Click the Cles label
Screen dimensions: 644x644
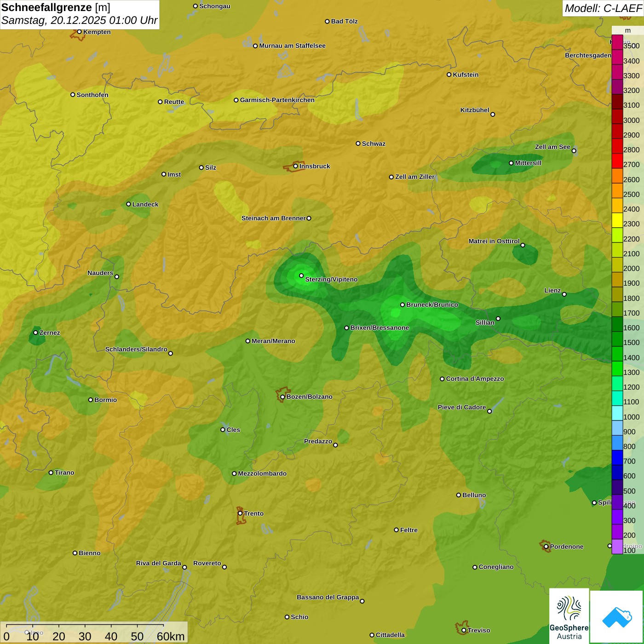[233, 430]
